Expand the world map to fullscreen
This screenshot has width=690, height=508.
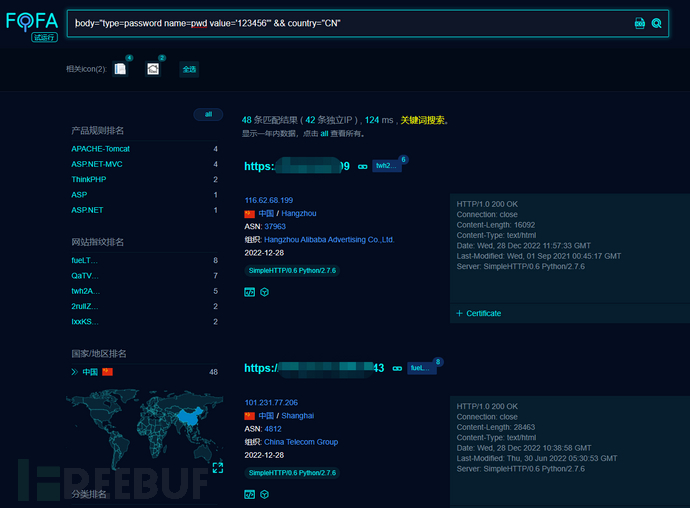point(218,467)
